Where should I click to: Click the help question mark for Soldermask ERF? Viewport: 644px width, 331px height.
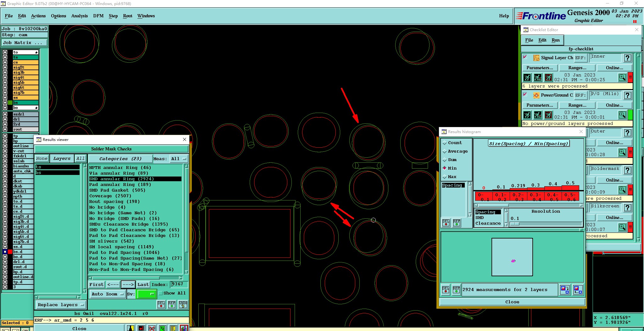(628, 170)
